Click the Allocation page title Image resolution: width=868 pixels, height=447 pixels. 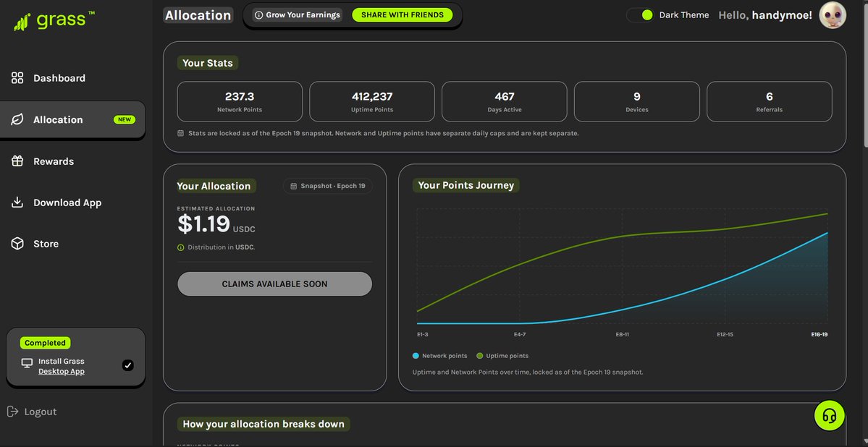198,15
